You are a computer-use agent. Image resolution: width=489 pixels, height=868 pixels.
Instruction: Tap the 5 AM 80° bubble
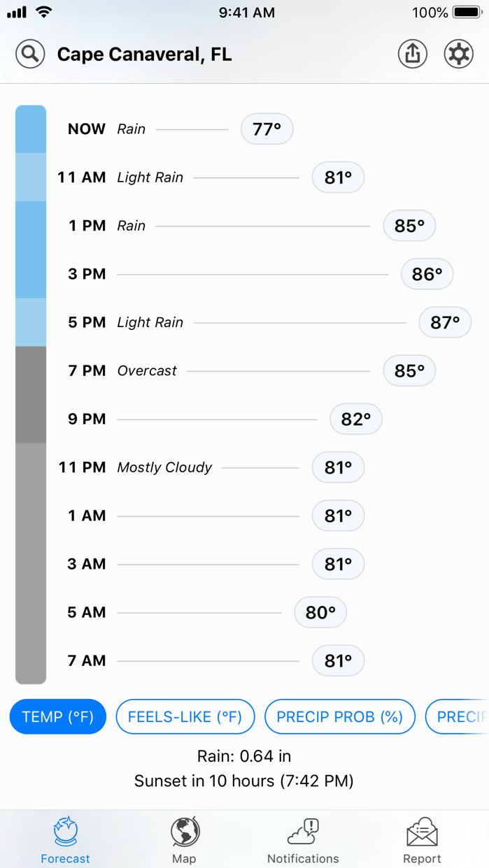320,613
